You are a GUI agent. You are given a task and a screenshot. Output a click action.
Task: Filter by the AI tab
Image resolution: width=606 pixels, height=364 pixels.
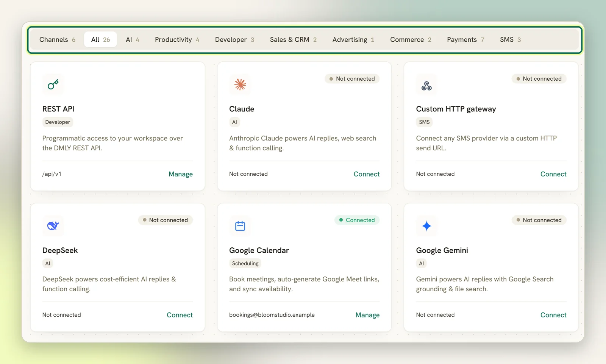click(133, 39)
